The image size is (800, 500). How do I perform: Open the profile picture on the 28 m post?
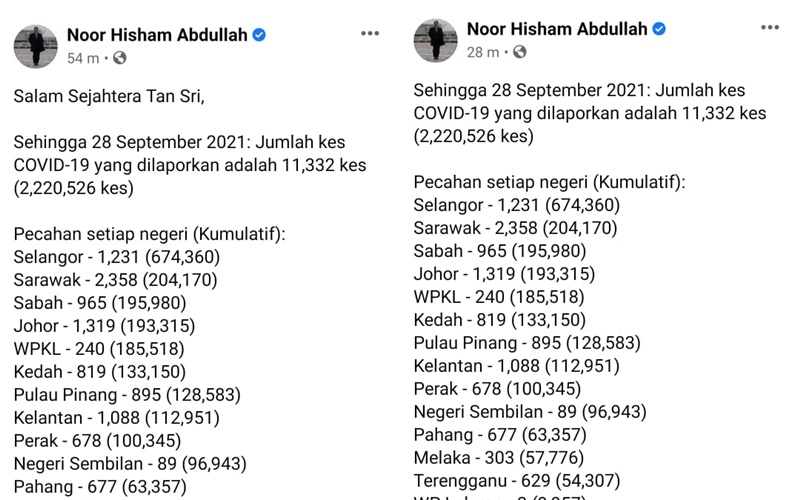[435, 40]
